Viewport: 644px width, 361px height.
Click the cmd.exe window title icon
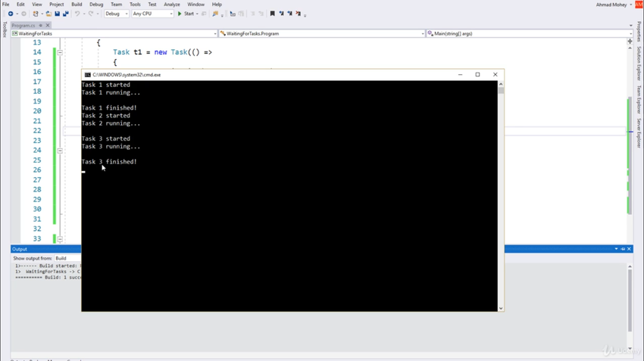(x=87, y=75)
